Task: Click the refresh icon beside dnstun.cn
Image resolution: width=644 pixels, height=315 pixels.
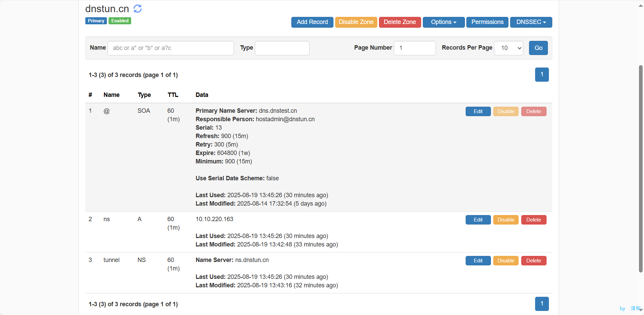Action: click(138, 9)
